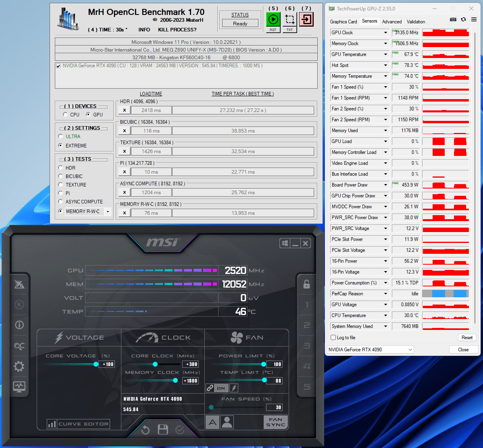The image size is (483, 448).
Task: Select the HDR test radio button
Action: pyautogui.click(x=61, y=168)
